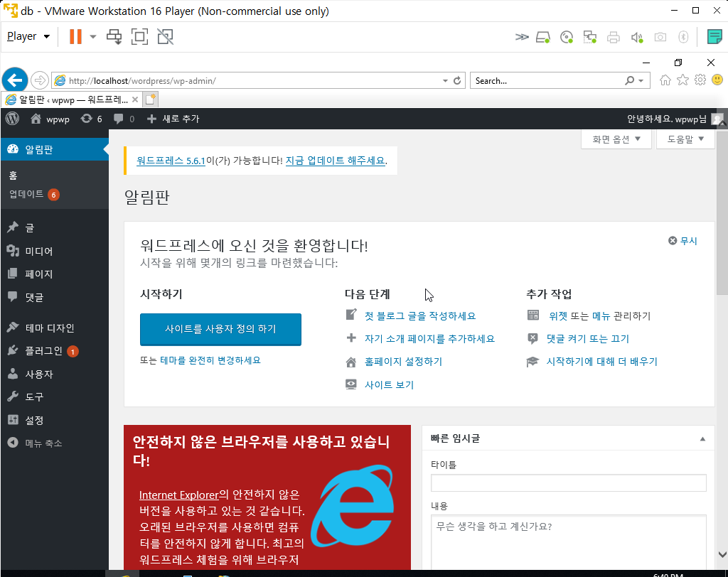Click VMware bluetooth device icon

(x=683, y=37)
